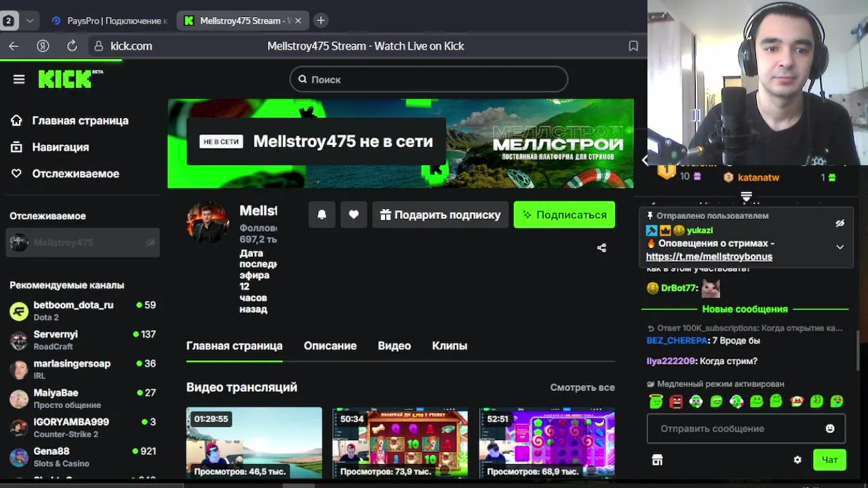
Task: Insert the red angry face emote
Action: point(676,401)
